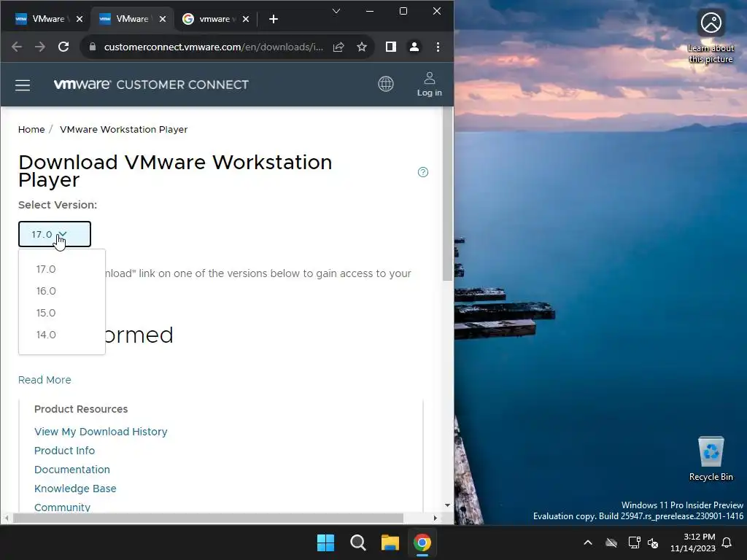Open the tab search chevron
Screen dimensions: 747x560
click(336, 11)
